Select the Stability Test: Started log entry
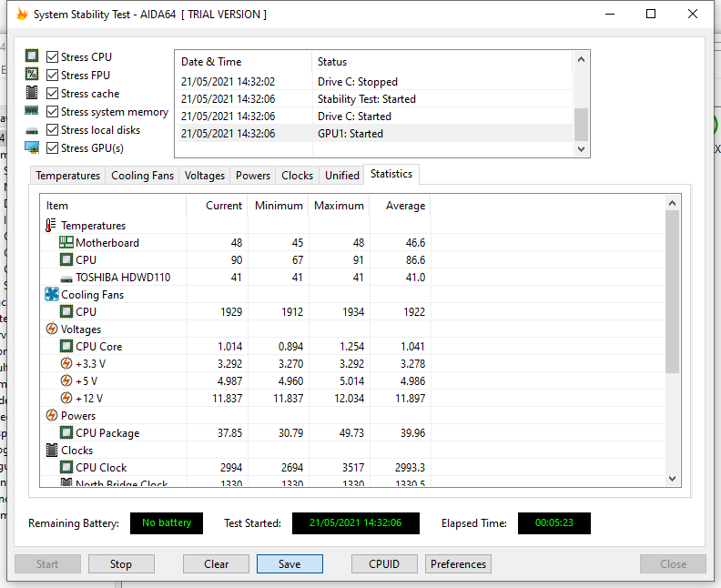 point(375,99)
